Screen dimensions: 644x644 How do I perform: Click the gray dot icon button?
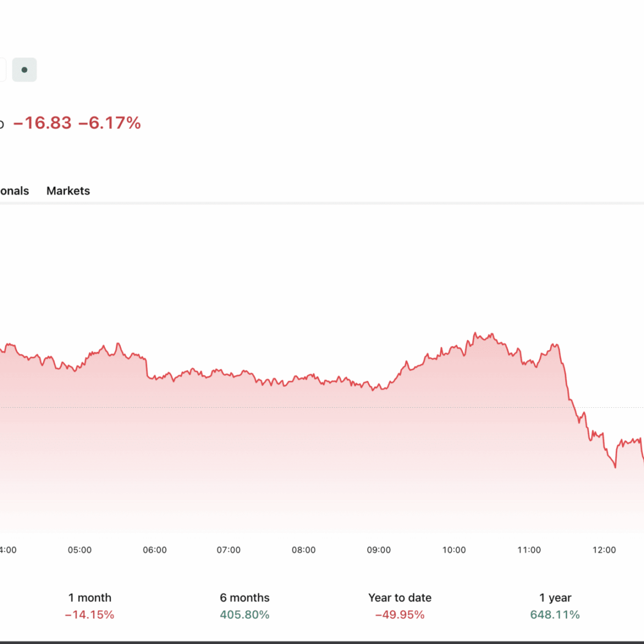coord(24,70)
